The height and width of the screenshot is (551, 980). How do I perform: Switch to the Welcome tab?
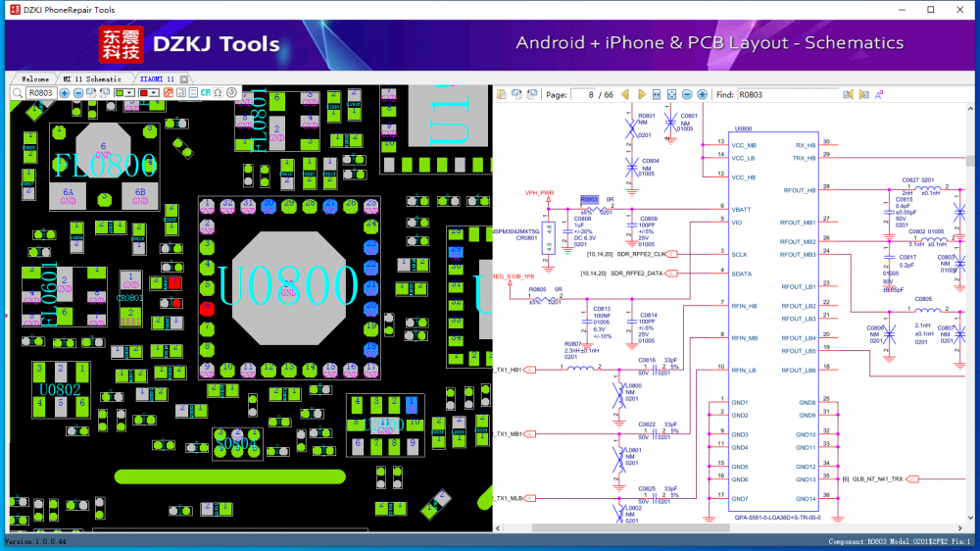point(35,78)
